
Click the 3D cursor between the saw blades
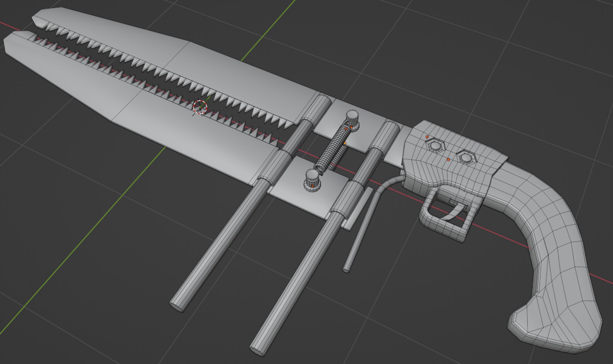pos(200,107)
